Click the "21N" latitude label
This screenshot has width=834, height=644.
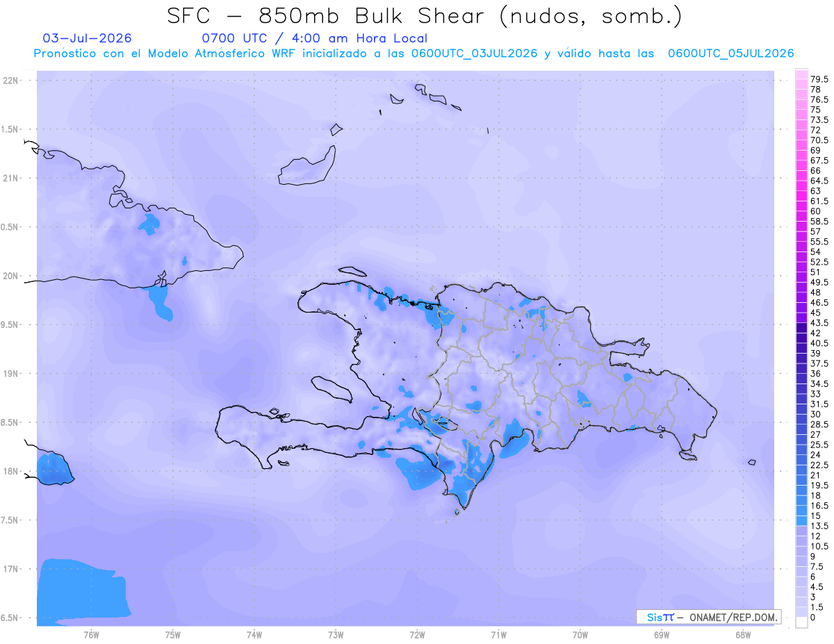click(x=12, y=178)
